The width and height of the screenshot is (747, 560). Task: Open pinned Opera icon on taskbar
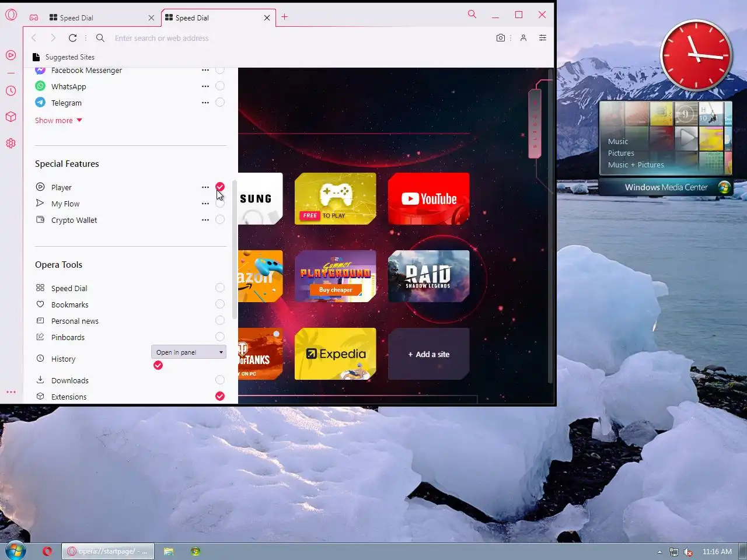point(47,551)
